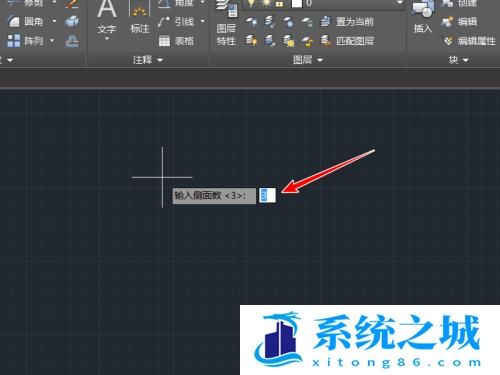Click the 标注 (Dimension) tool
500x375 pixels.
(140, 18)
